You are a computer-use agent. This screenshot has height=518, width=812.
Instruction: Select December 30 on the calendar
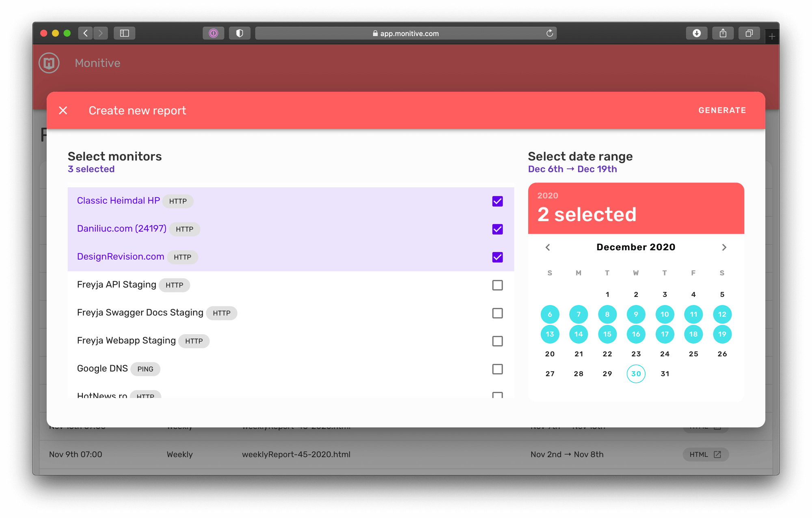(636, 374)
